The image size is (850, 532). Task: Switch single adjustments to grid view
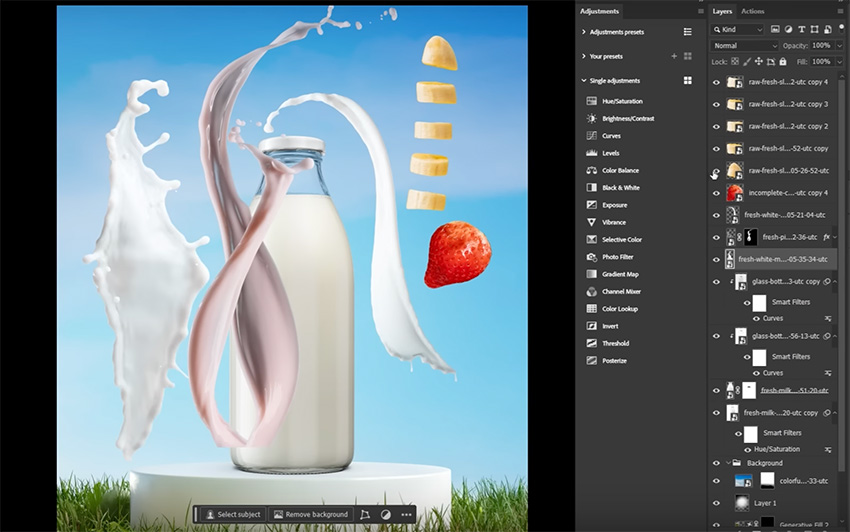687,80
